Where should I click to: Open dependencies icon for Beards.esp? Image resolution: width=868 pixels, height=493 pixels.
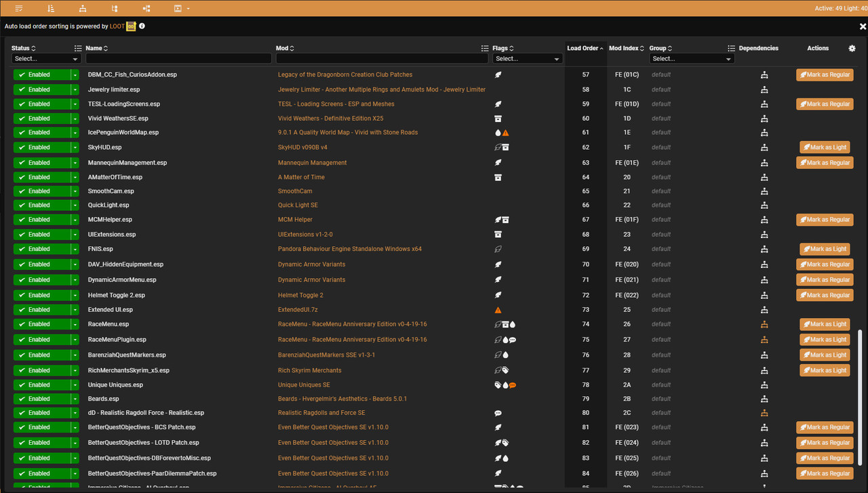tap(764, 399)
